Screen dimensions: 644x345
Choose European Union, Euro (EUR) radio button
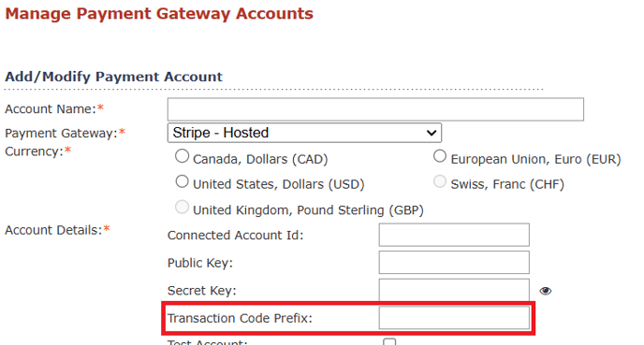440,156
